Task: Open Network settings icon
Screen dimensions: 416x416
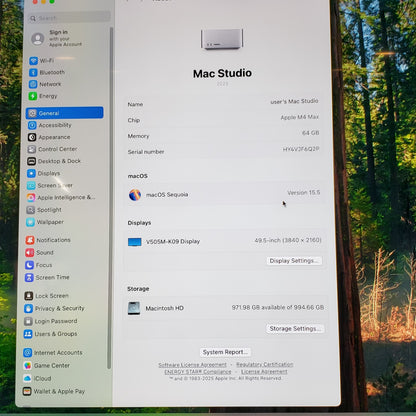Action: [x=33, y=84]
